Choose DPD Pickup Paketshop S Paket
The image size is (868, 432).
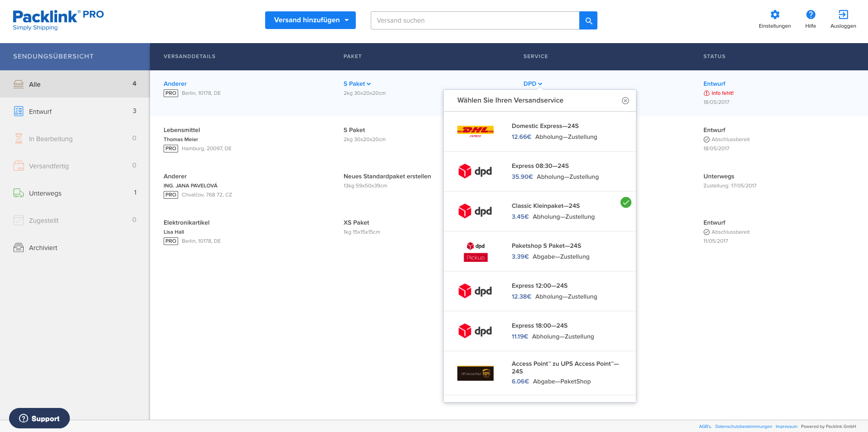click(x=540, y=251)
